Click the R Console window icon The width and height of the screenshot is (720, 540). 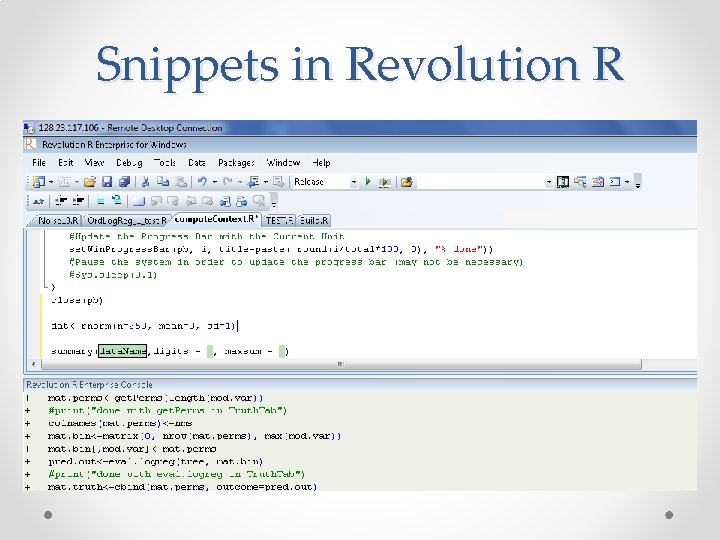563,182
